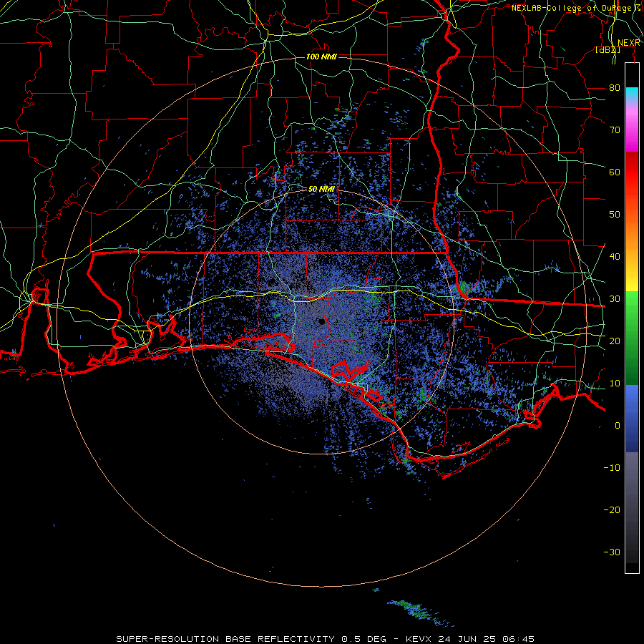644x644 pixels.
Task: Click the NEXR label near the top right
Action: tap(629, 43)
